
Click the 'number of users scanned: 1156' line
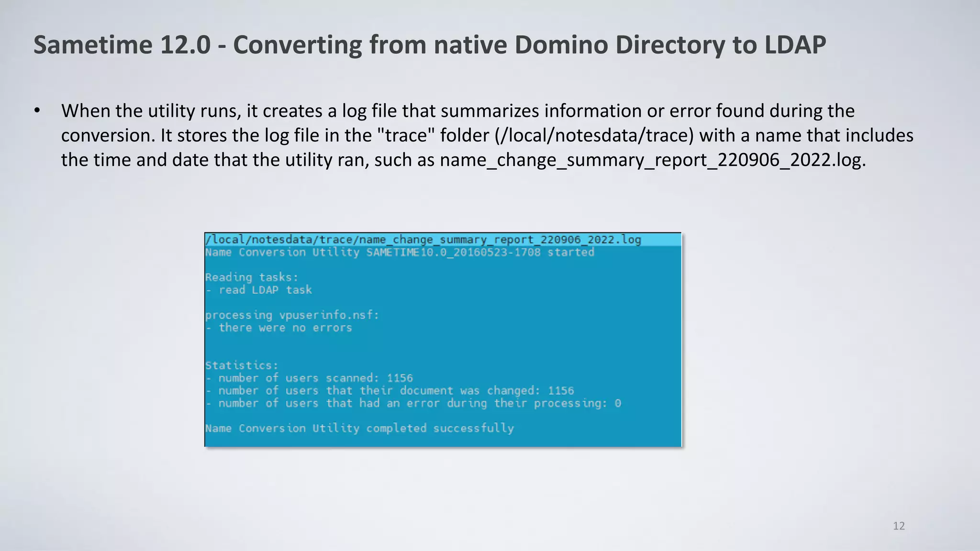click(309, 378)
